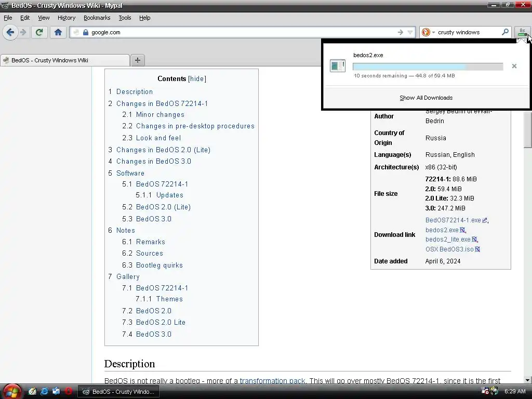Open the Tools menu
Screen dimensions: 532x399
(125, 18)
